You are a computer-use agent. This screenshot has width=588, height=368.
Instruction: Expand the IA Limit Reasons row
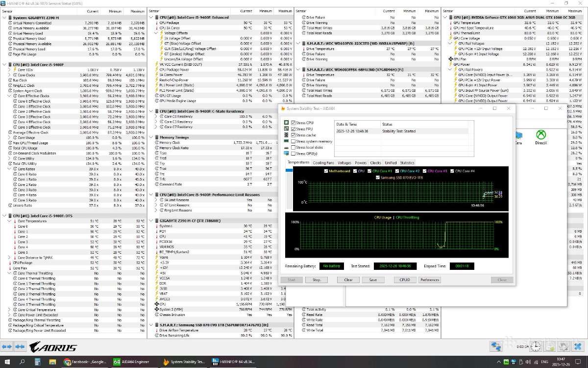click(x=156, y=200)
